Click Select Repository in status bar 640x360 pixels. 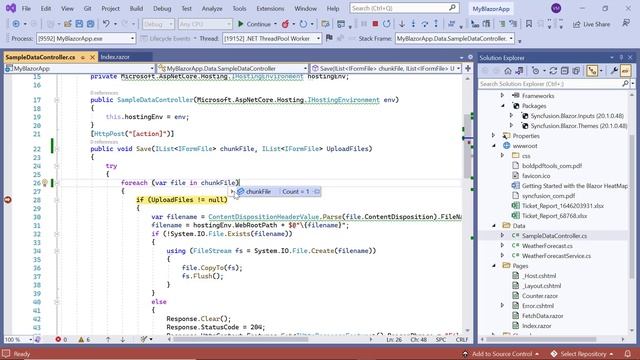click(582, 354)
